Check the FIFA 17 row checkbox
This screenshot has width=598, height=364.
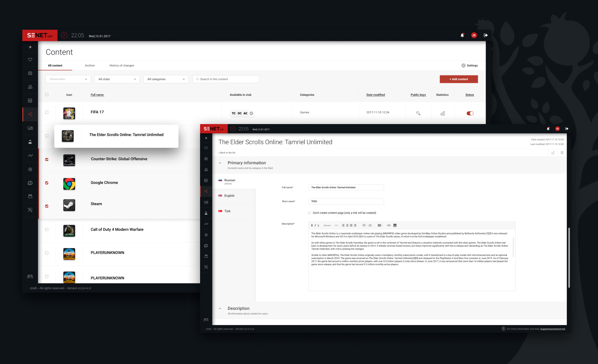47,113
